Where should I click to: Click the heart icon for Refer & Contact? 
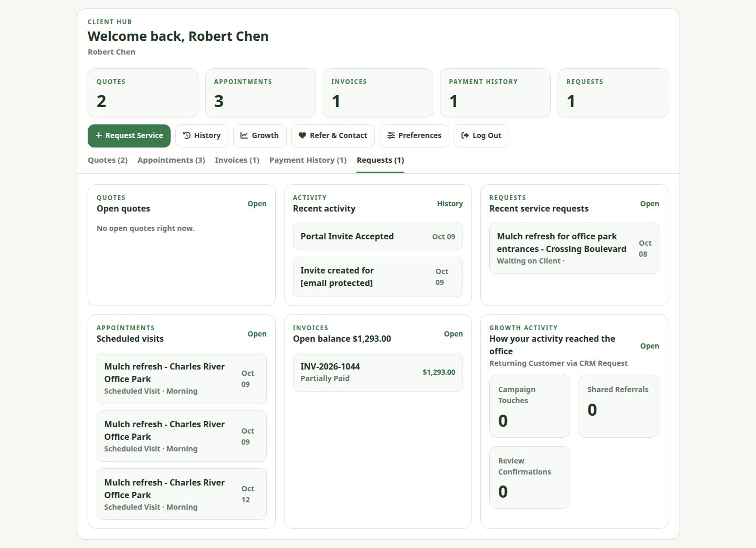302,135
